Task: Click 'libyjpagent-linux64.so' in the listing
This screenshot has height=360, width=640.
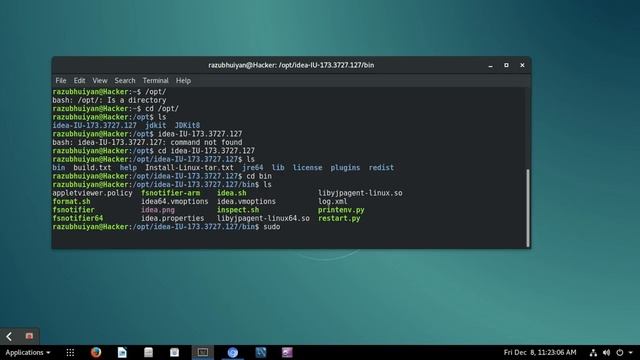Action: [x=263, y=218]
